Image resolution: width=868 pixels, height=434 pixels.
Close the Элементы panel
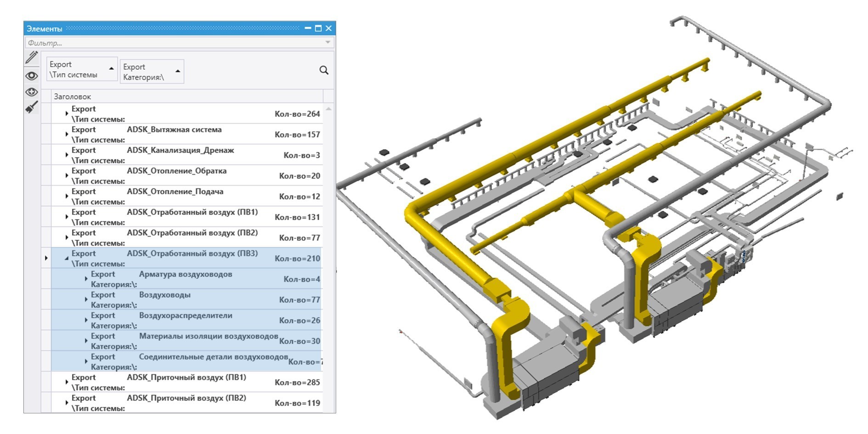328,28
